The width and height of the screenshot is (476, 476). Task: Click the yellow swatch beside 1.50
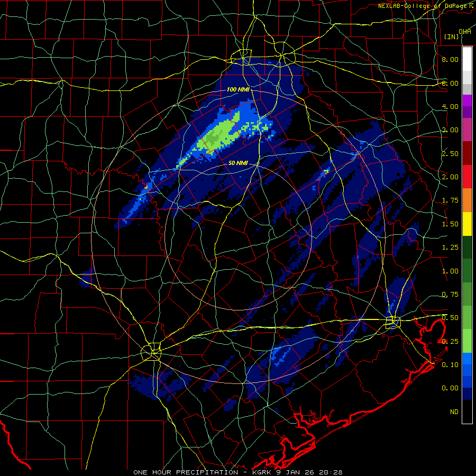coord(467,224)
